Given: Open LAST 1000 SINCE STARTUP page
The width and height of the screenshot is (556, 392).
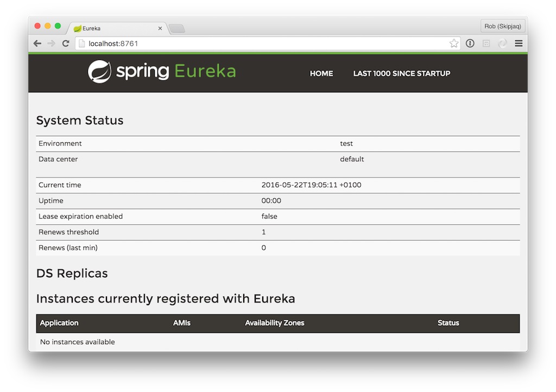Looking at the screenshot, I should tap(401, 73).
